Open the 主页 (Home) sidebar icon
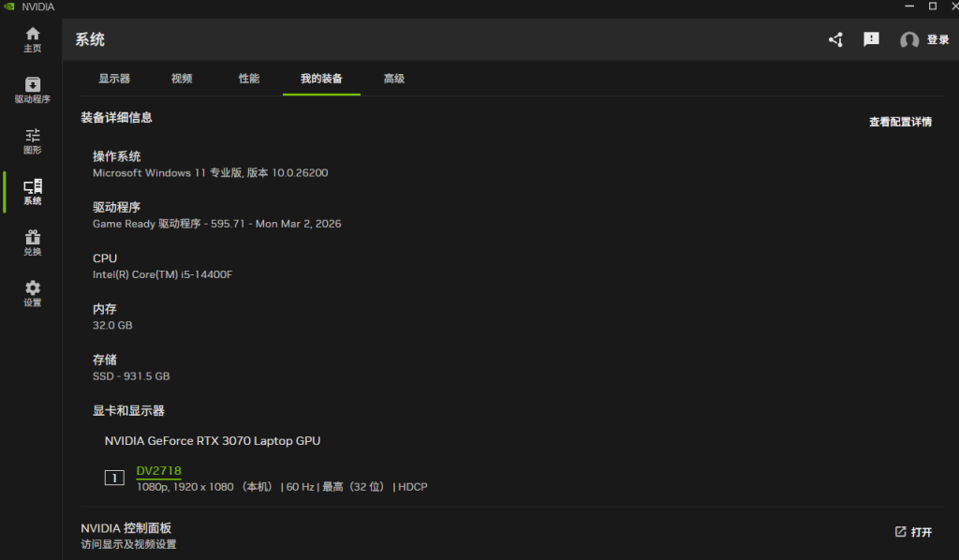Viewport: 959px width, 560px height. click(32, 37)
